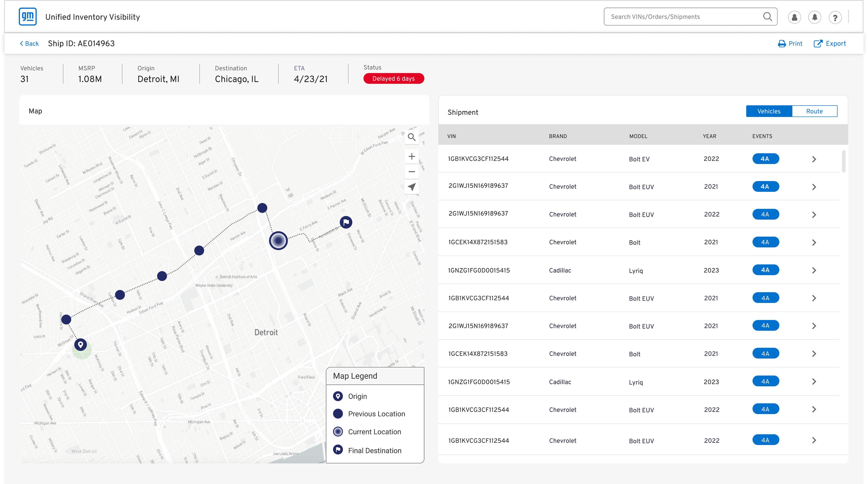
Task: Click the origin pin marker on map
Action: (x=80, y=344)
